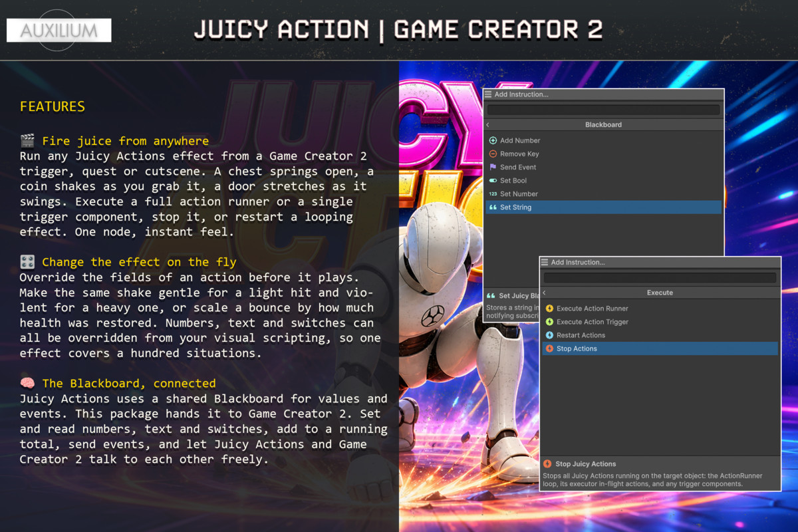Click the orange icon in the Stop Juicy Actions footer
798x532 pixels.
pyautogui.click(x=547, y=464)
